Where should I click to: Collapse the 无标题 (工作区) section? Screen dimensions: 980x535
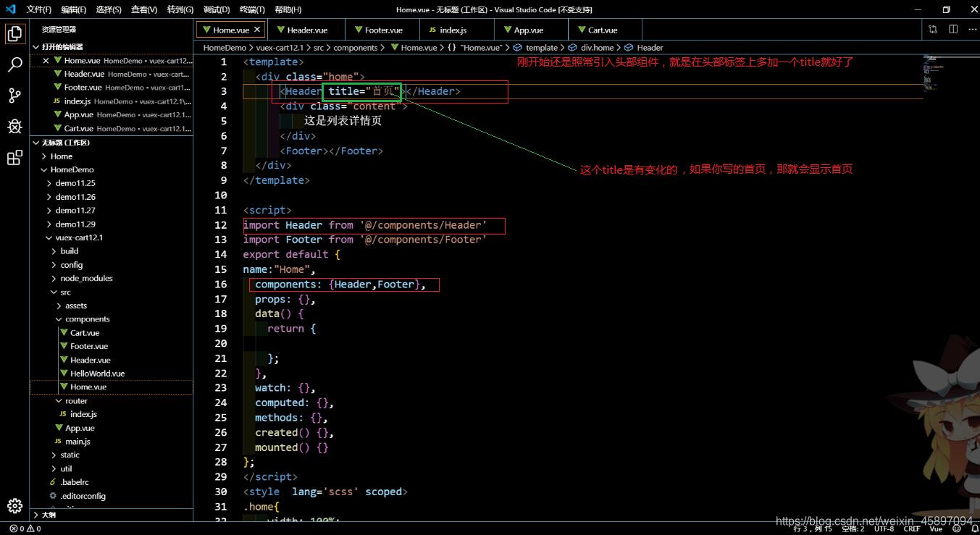point(112,143)
